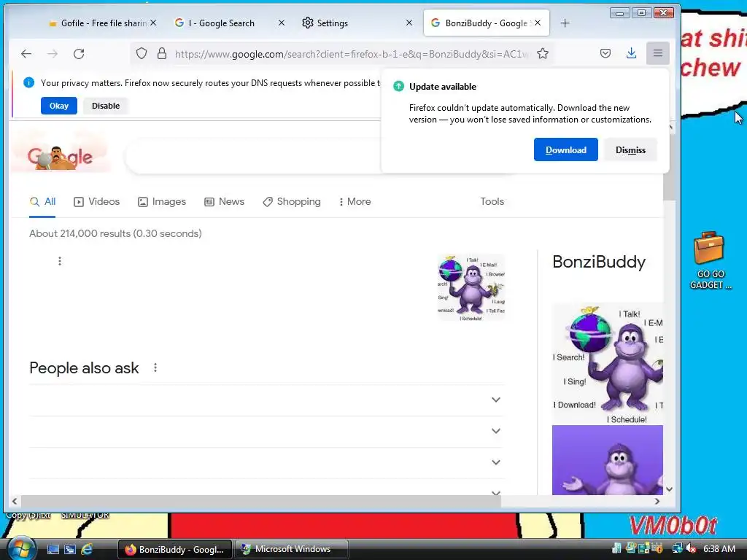Click Disable in the DNS privacy notice

[106, 106]
